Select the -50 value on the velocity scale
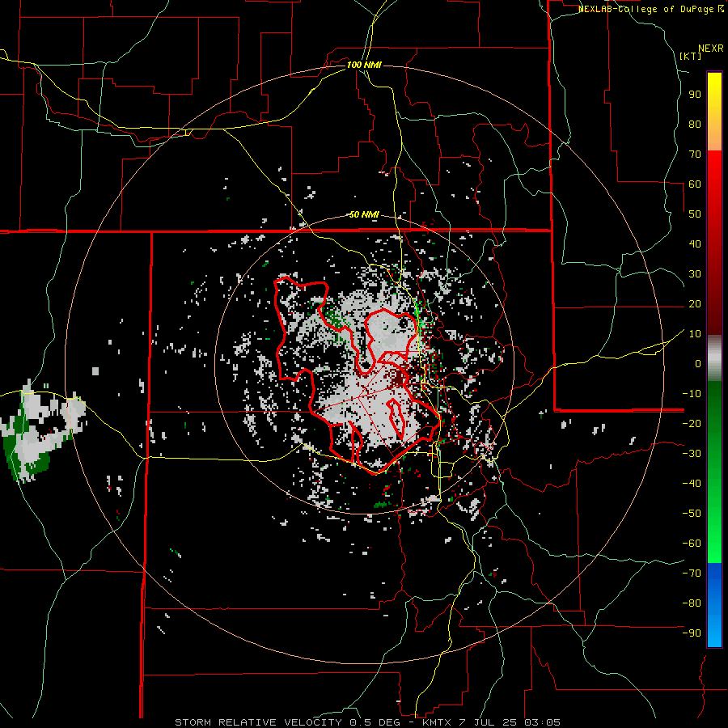The image size is (728, 728). pos(692,514)
